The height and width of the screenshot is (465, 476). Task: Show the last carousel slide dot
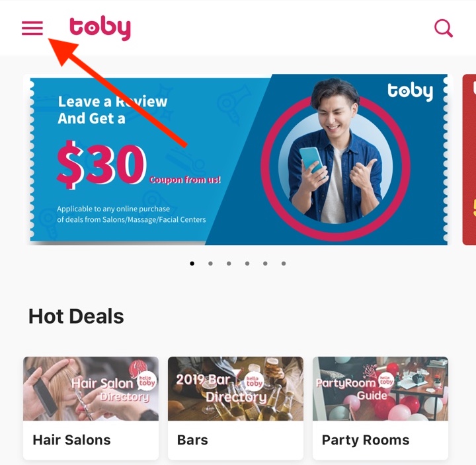tap(284, 264)
